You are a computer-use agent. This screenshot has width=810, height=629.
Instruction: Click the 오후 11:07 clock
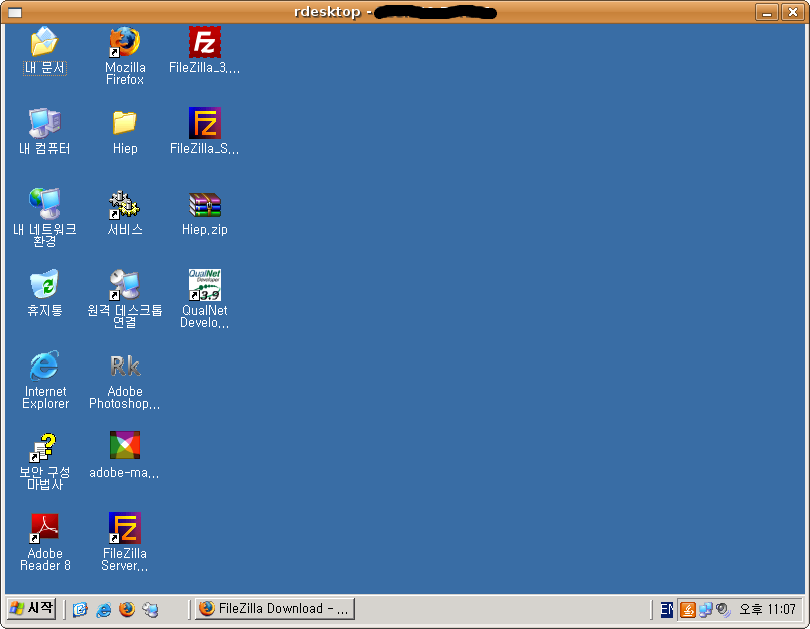[767, 609]
